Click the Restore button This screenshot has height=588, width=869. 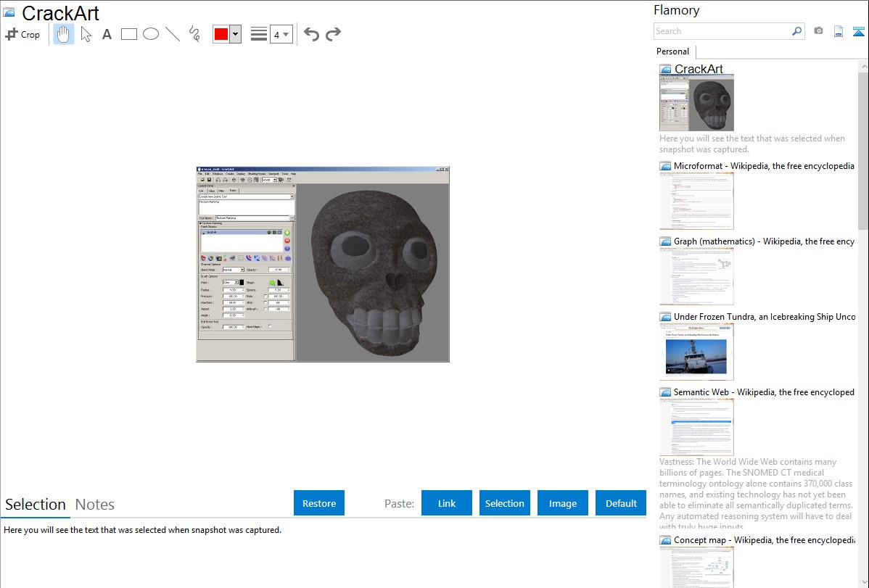click(319, 503)
